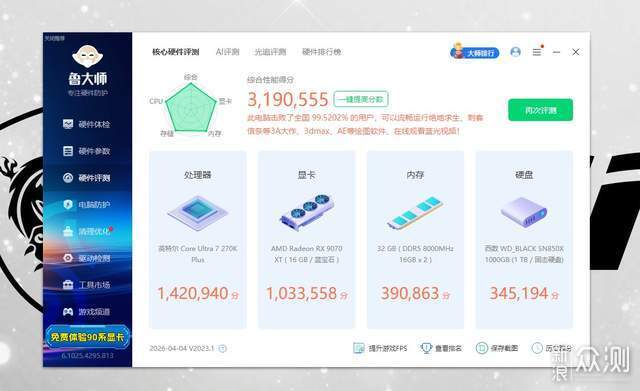Open 电脑防护 in the sidebar
This screenshot has height=391, width=640.
(x=87, y=204)
